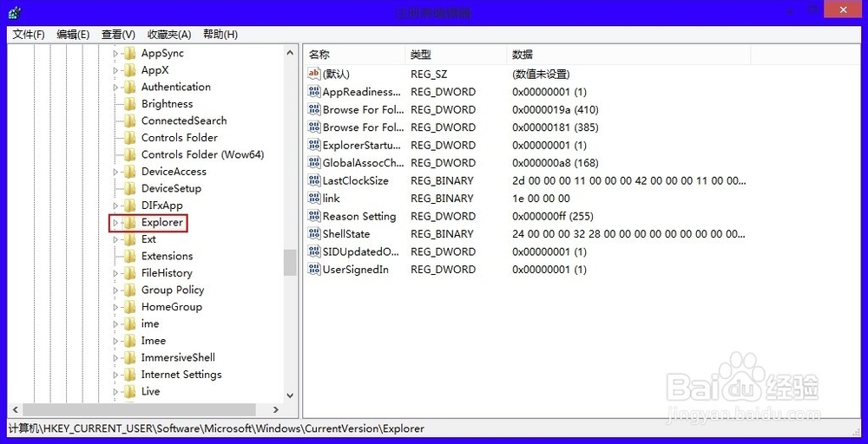Expand the Explorer key arrow
Viewport: 868px width, 444px height.
coord(115,223)
